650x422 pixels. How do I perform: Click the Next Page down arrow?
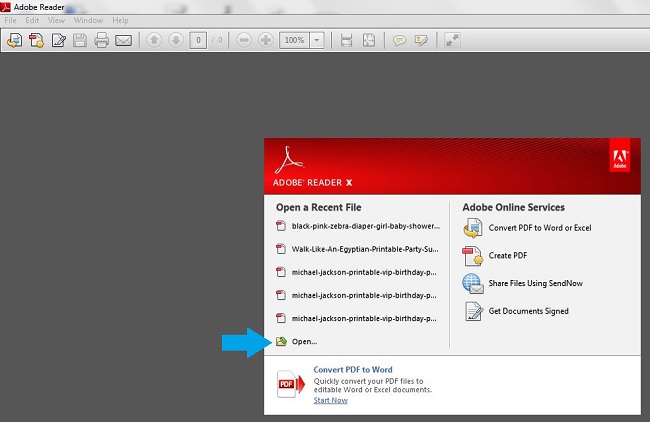[x=176, y=40]
